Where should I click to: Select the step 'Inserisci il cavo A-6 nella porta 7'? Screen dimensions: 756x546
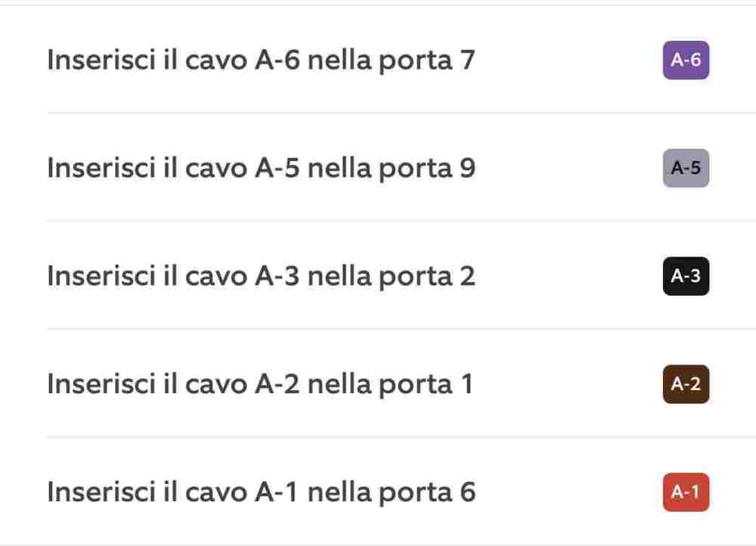tap(261, 60)
